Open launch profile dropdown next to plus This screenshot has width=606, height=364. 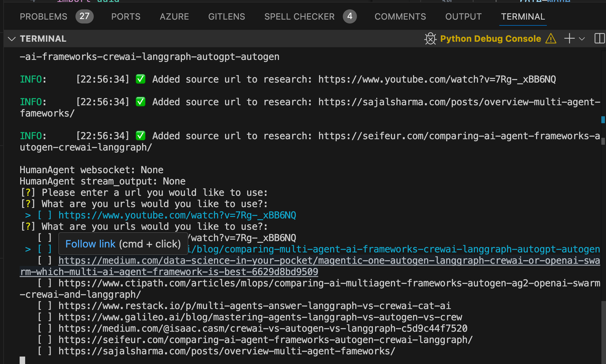coord(582,39)
